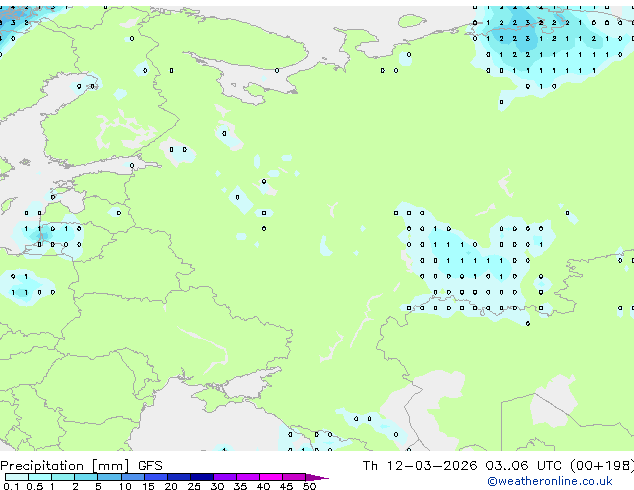Viewport: 634px width, 490px height.
Task: Click the '10' legend scale label
Action: pos(125,486)
